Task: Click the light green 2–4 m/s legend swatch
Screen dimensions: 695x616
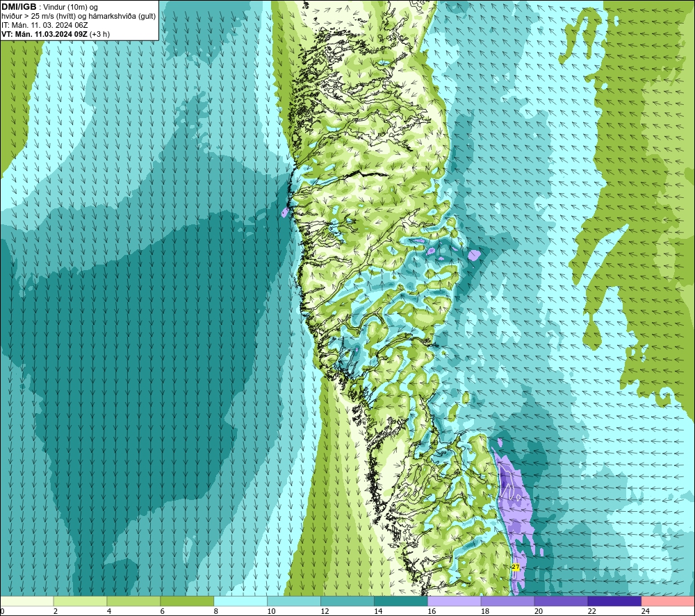Action: (80, 601)
